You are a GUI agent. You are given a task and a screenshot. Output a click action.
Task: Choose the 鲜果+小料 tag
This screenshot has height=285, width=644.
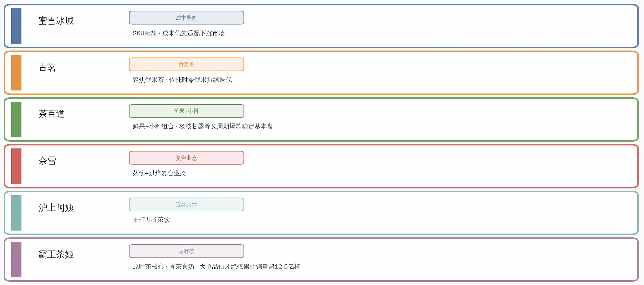[x=186, y=111]
